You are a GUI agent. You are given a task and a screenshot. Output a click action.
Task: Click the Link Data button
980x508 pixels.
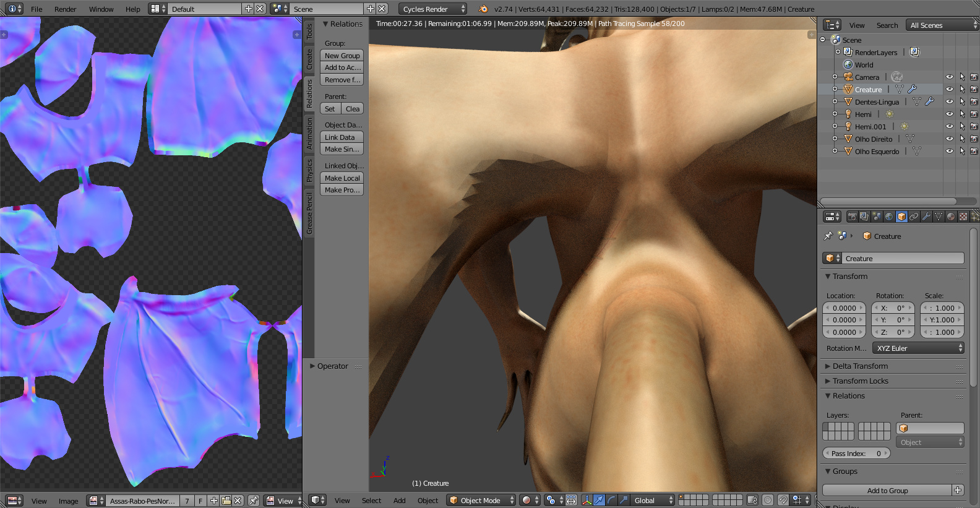coord(342,137)
